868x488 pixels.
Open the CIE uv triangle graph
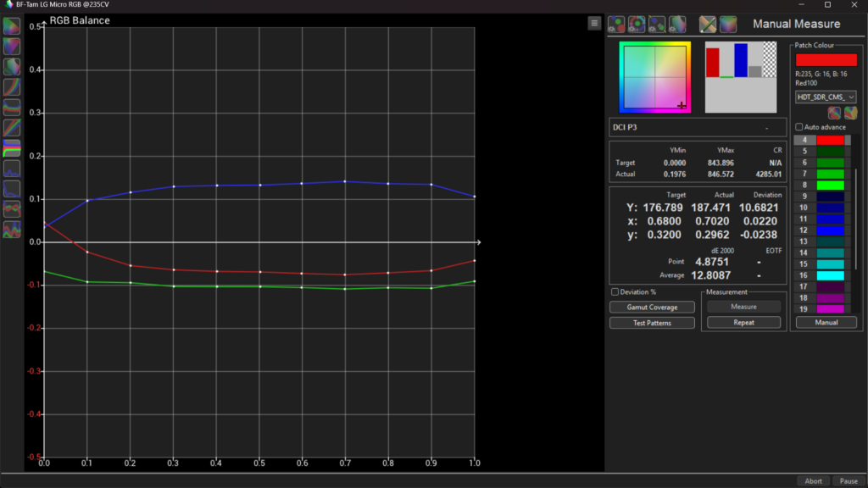pyautogui.click(x=12, y=47)
